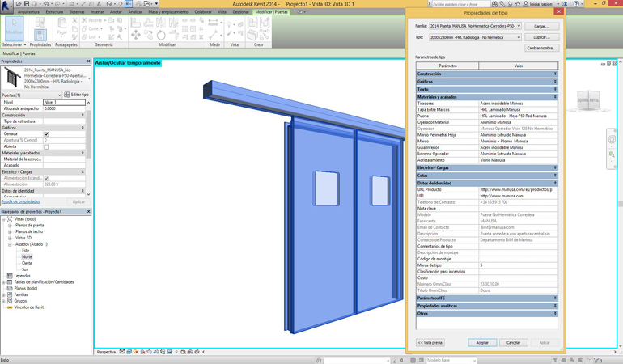
Task: Click the Aceptar button in dialog
Action: coord(482,342)
